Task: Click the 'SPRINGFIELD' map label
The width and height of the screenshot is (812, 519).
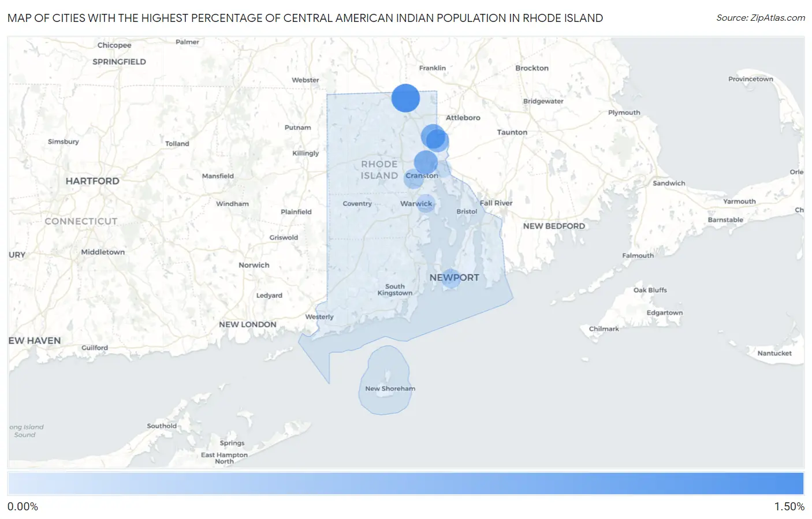Action: click(x=119, y=62)
